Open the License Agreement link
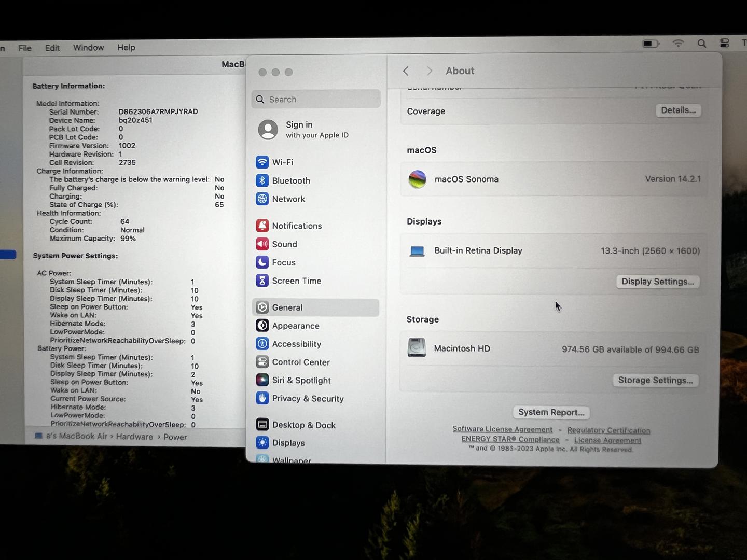 (607, 440)
